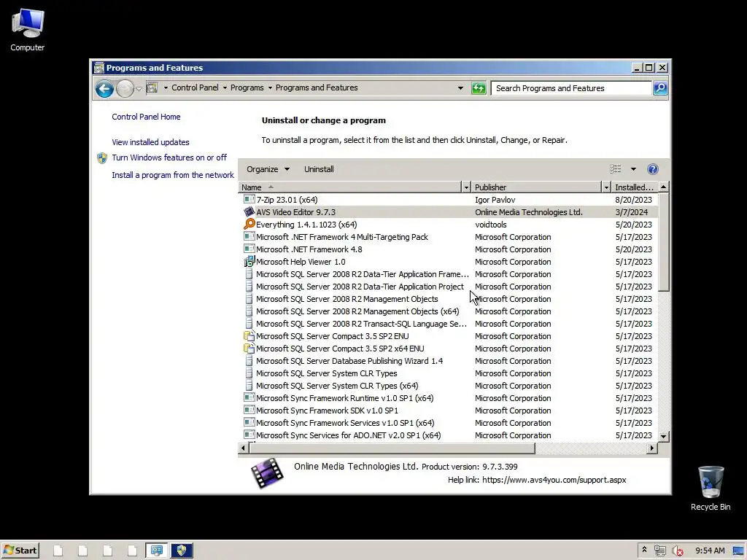Select Microsoft SQL Server 2008 R2 Data-Tier Application Project
The height and width of the screenshot is (560, 747).
(x=360, y=287)
